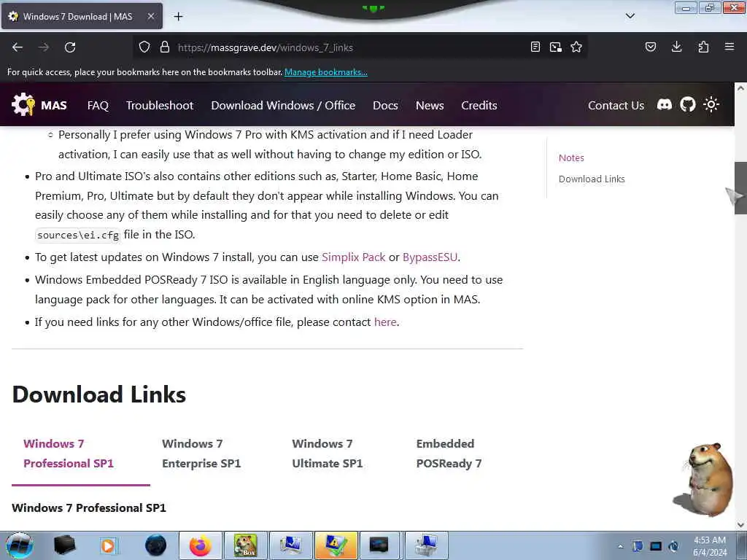The width and height of the screenshot is (747, 560).
Task: Click the MAS gear logo
Action: 23,104
